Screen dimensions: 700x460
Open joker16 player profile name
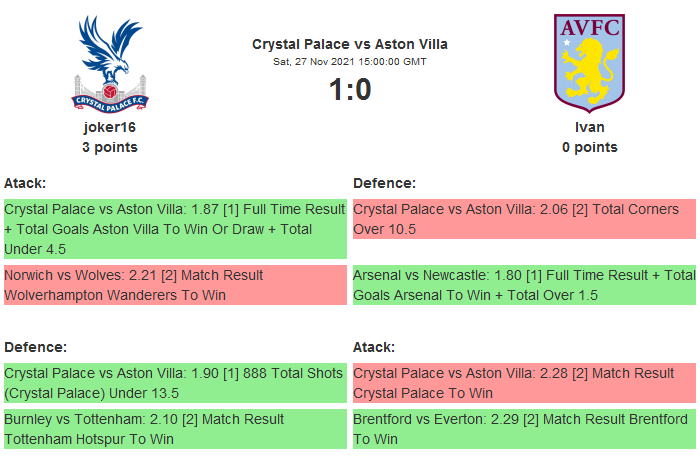point(110,127)
